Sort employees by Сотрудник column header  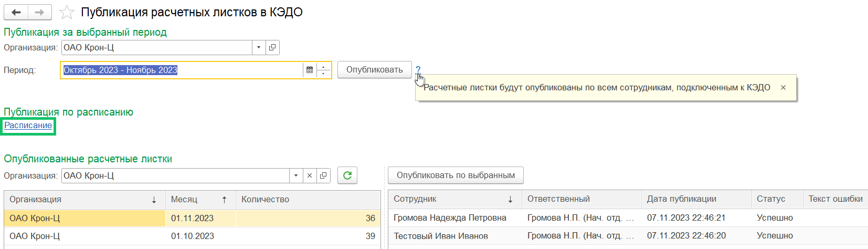coord(454,199)
